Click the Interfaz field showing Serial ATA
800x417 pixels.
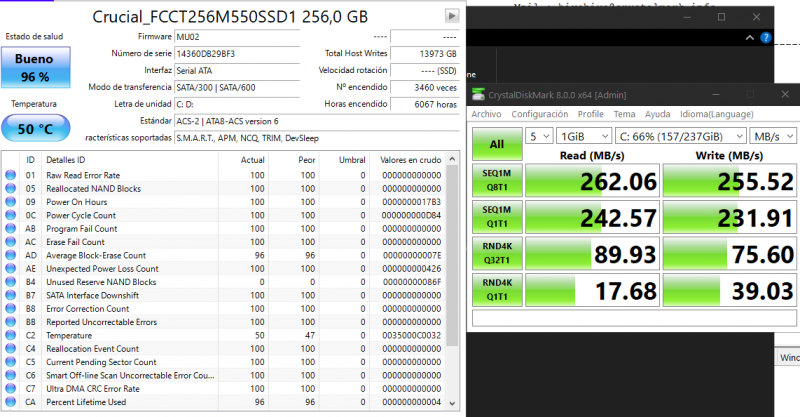coord(237,70)
